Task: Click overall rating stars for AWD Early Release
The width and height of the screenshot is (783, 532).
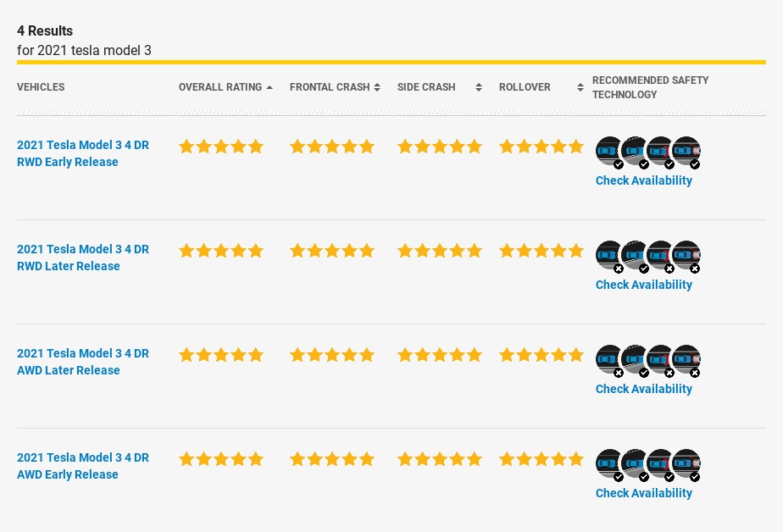Action: [x=221, y=459]
